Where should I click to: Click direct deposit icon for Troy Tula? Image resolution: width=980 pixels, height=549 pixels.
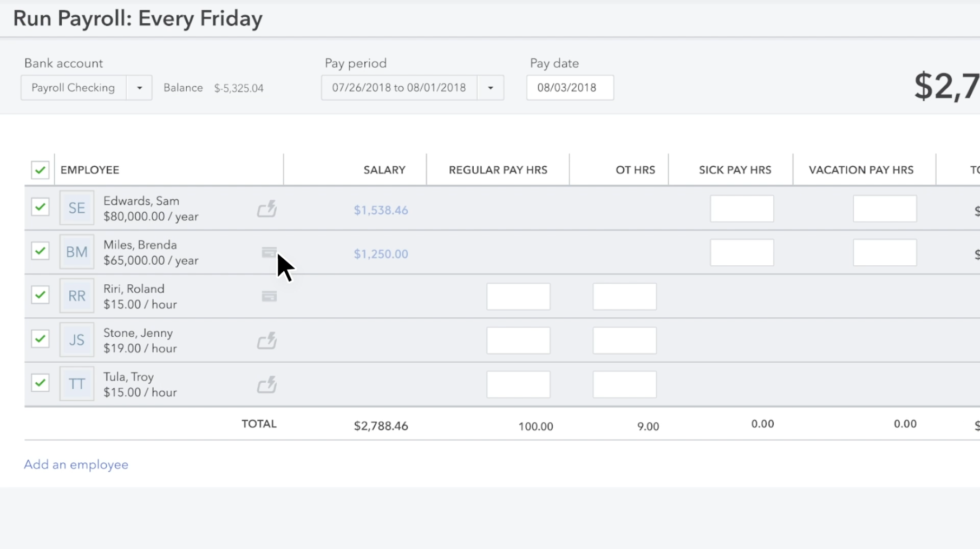[x=267, y=384]
